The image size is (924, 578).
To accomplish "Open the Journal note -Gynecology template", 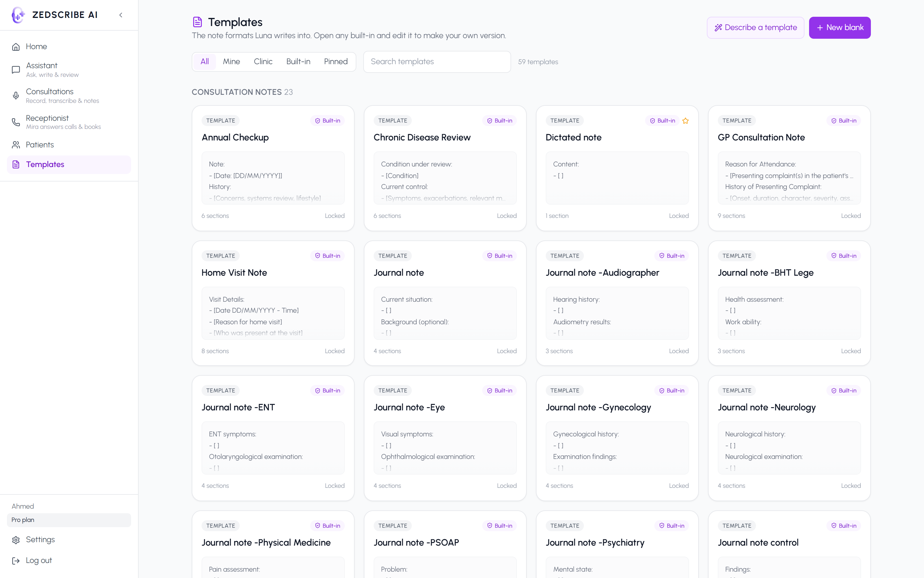I will pos(617,438).
